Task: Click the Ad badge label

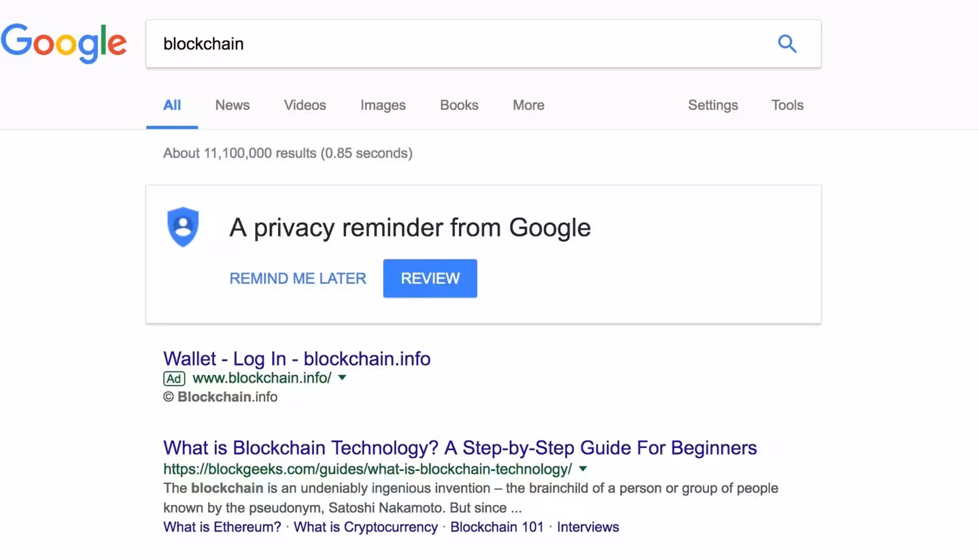Action: click(x=174, y=379)
